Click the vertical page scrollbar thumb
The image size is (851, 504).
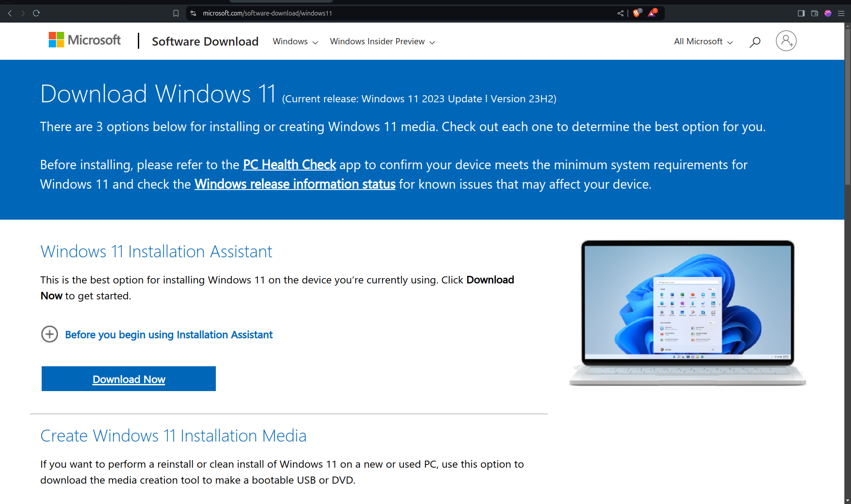[847, 106]
